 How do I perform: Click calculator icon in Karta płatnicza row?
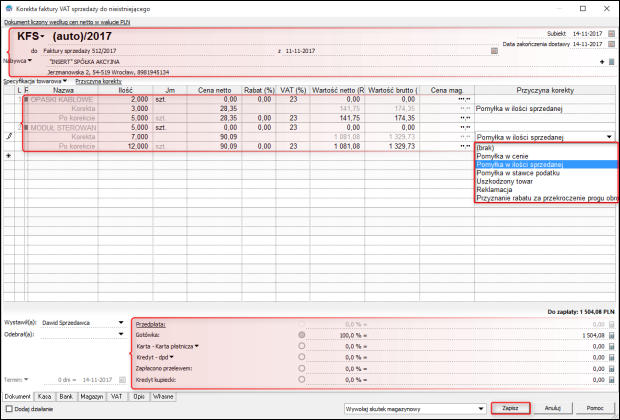612,346
